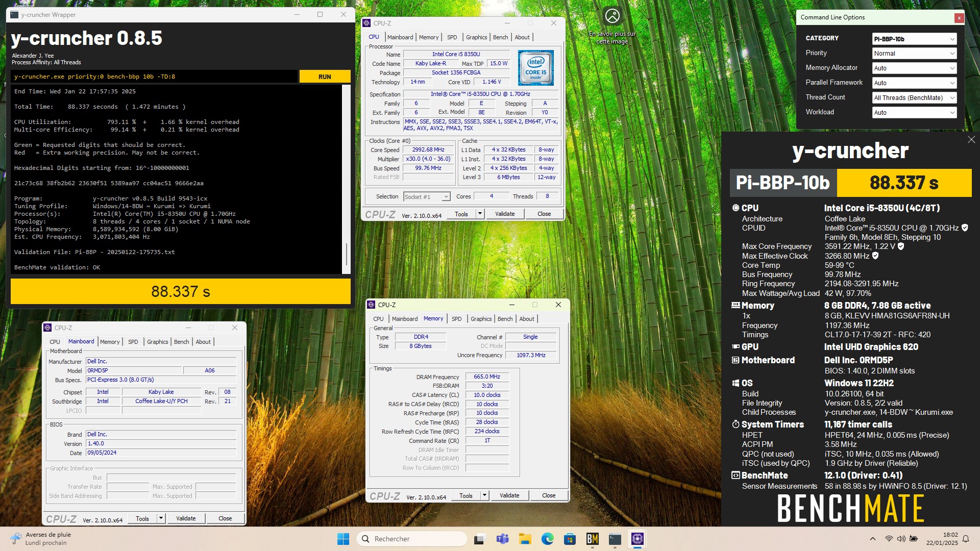Open Parallel Framework dropdown
The height and width of the screenshot is (551, 980).
(914, 83)
